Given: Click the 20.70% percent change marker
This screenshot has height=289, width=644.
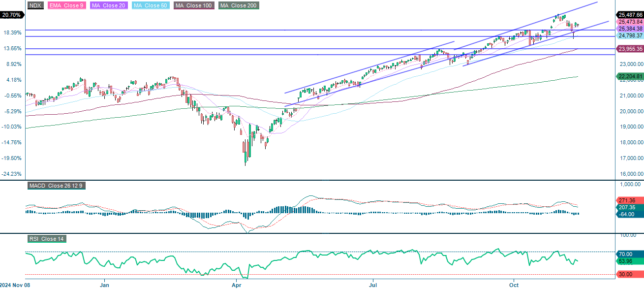Looking at the screenshot, I should click(x=11, y=15).
